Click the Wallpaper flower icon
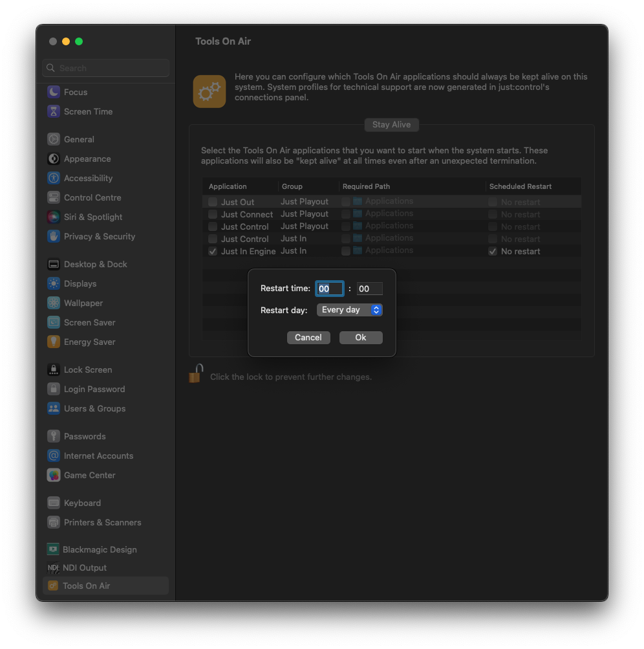644x649 pixels. [x=54, y=303]
